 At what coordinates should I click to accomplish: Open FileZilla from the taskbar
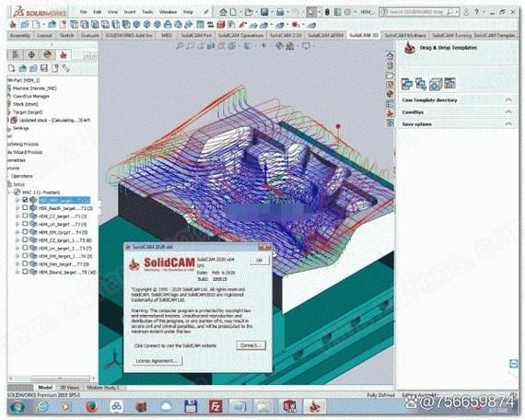pos(215,407)
